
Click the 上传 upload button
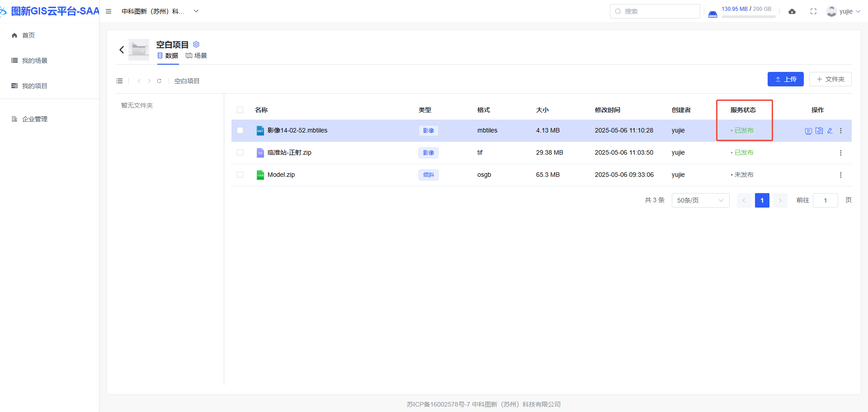tap(785, 79)
